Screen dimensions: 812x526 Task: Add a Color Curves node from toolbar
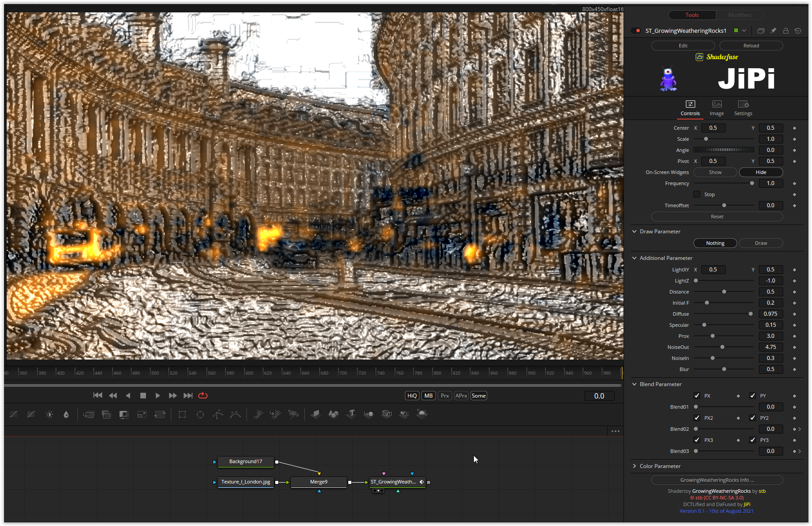tap(14, 414)
